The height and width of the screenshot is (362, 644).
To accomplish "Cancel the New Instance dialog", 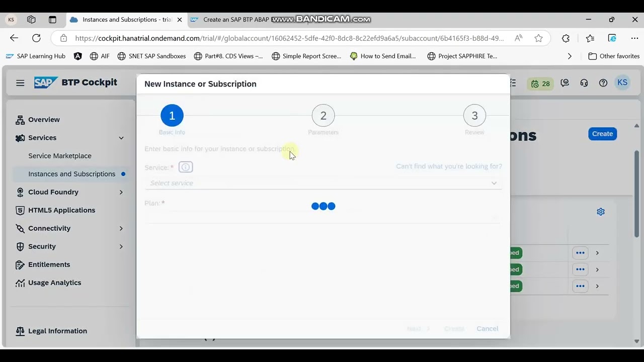I will pos(487,328).
